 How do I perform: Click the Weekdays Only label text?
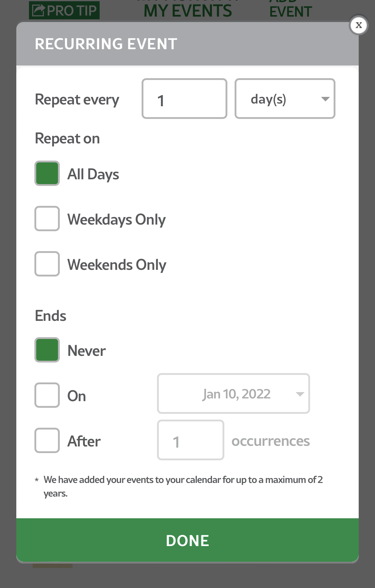pos(117,219)
